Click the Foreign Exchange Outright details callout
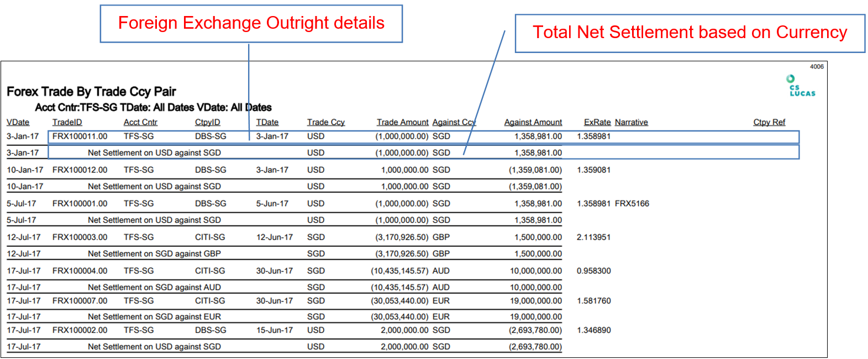Screen dimensions: 868x359 coord(251,24)
